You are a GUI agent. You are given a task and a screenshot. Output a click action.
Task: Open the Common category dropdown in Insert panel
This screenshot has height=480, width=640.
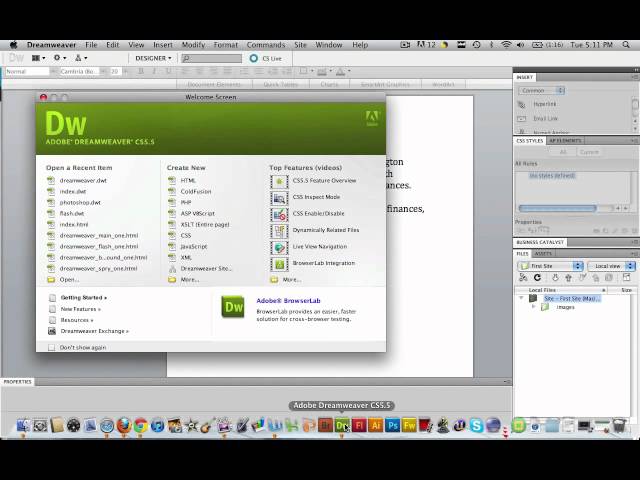(541, 90)
